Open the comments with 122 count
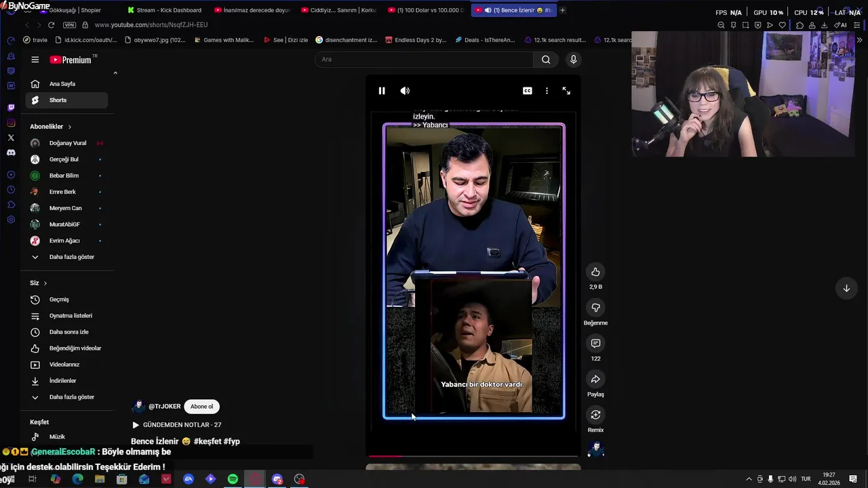 (595, 344)
